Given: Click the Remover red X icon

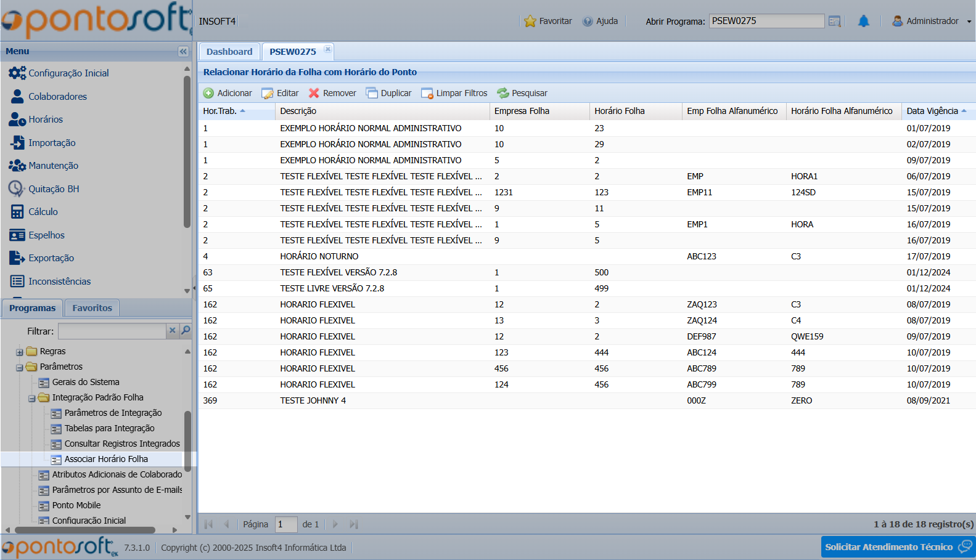Looking at the screenshot, I should (314, 93).
